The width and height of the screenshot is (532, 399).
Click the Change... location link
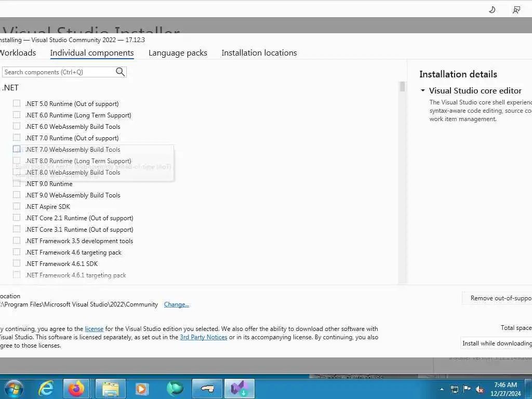pos(177,304)
